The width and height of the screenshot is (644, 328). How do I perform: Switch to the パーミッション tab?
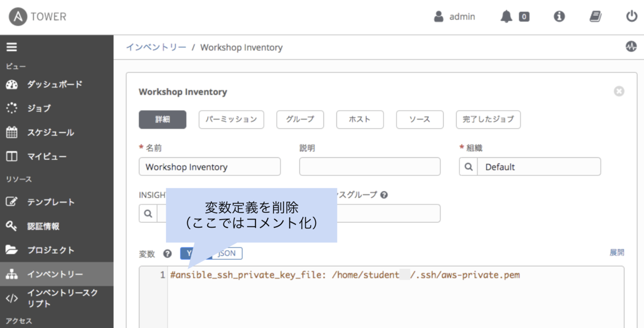pyautogui.click(x=231, y=120)
